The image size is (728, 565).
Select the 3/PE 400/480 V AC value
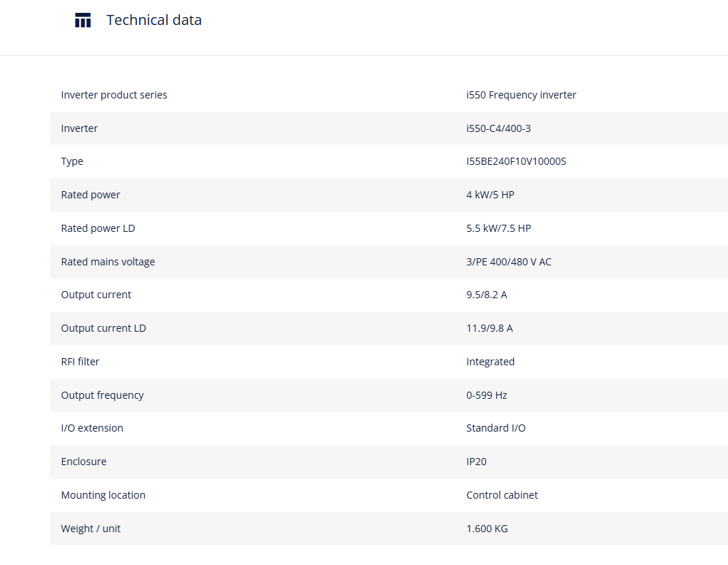coord(508,262)
